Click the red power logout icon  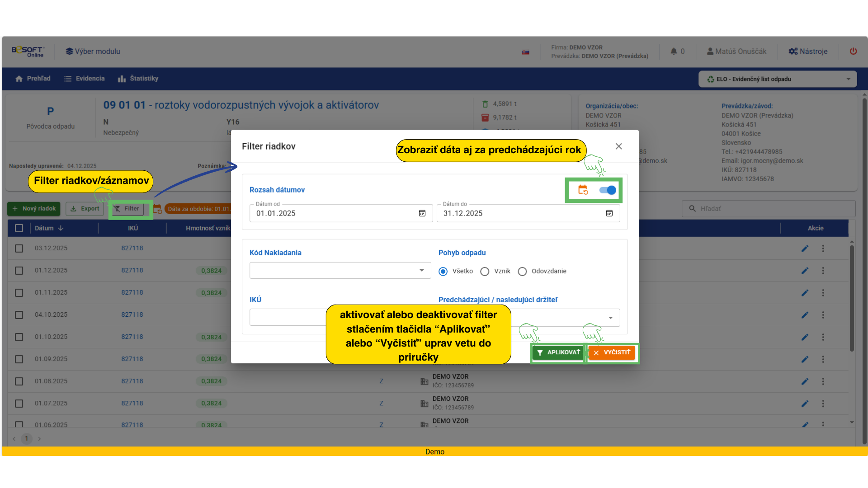pos(853,52)
